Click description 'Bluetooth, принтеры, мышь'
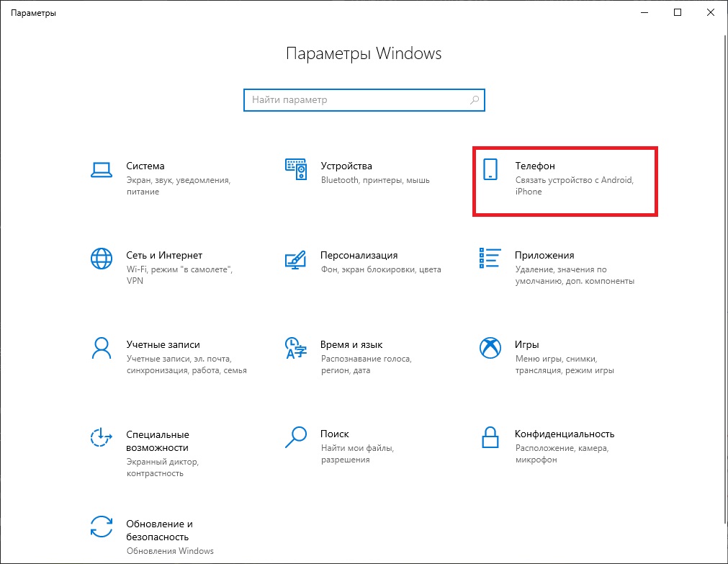This screenshot has height=564, width=728. 375,180
